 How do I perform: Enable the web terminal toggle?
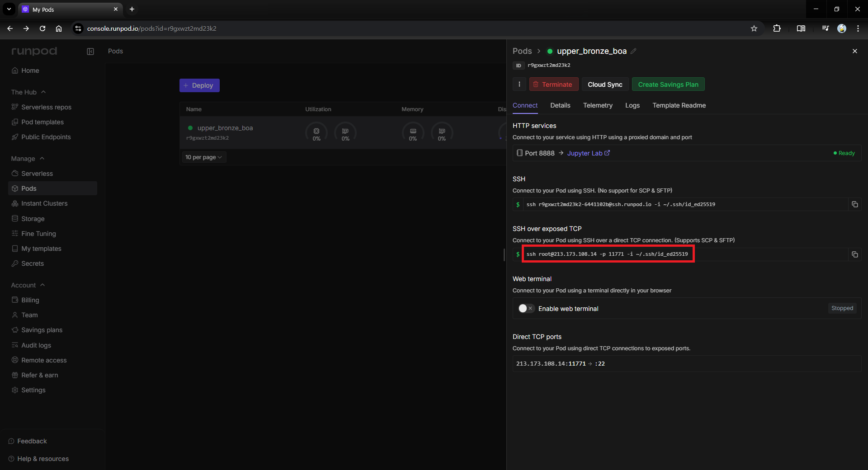tap(526, 309)
